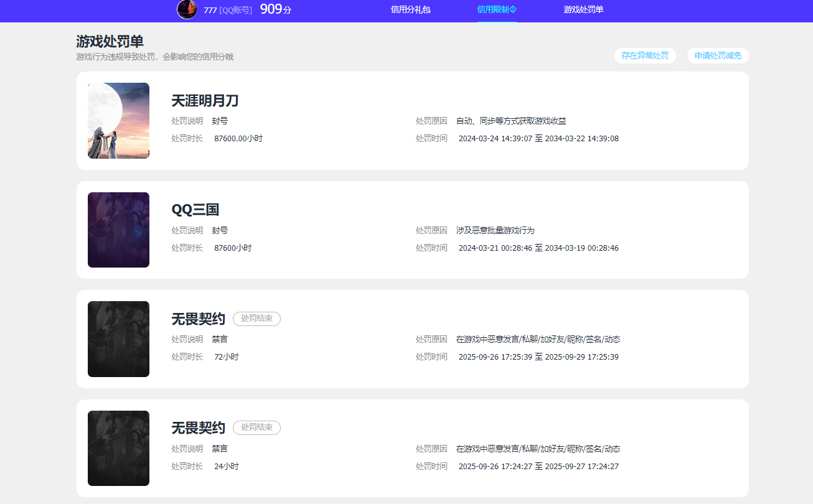Click the 游戏处罚单 page heading

coord(110,42)
